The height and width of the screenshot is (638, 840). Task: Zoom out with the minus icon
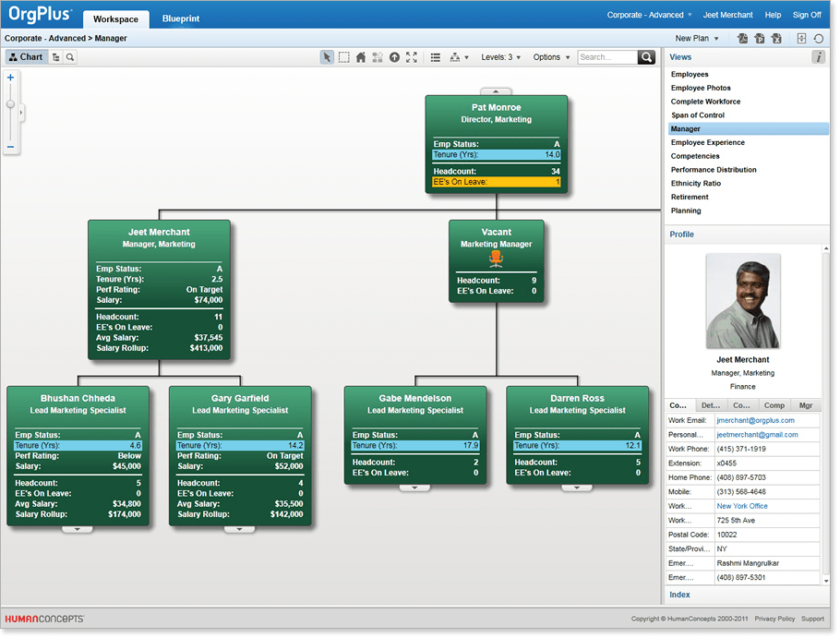tap(10, 147)
